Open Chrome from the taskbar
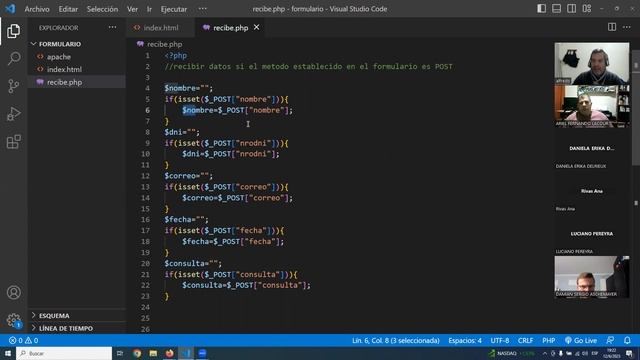 pos(137,353)
